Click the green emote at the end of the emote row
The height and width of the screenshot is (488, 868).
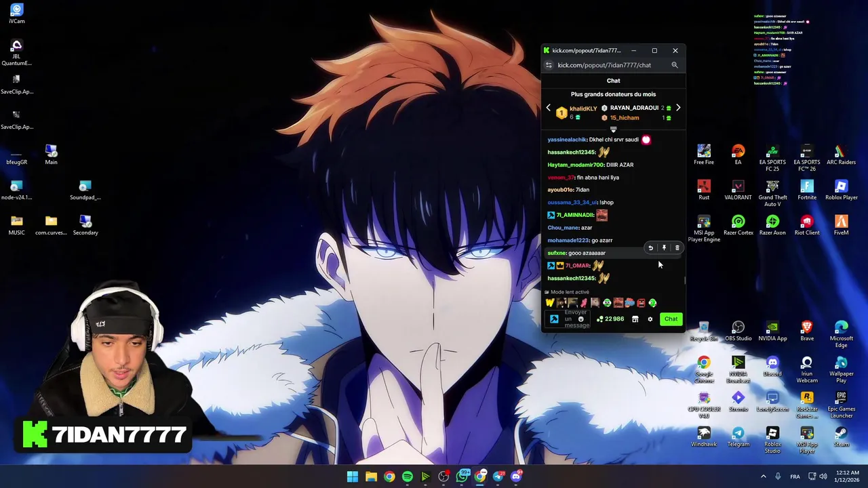pos(652,303)
